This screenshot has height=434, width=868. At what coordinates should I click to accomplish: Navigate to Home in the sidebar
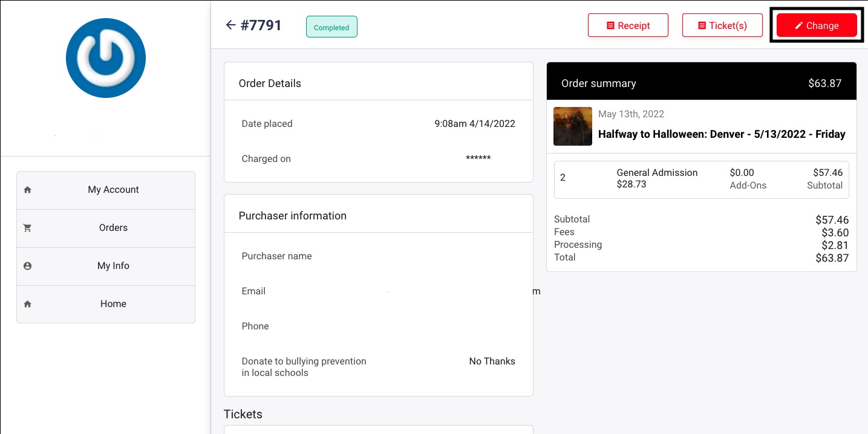point(113,304)
